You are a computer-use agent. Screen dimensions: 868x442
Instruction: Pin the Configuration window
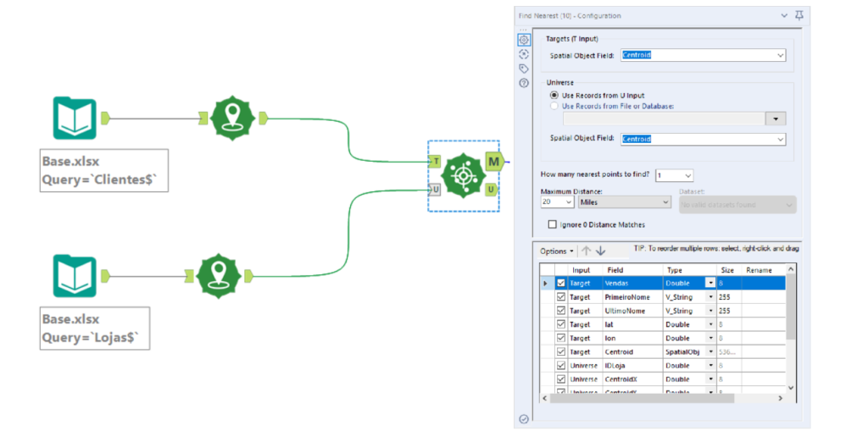point(799,15)
